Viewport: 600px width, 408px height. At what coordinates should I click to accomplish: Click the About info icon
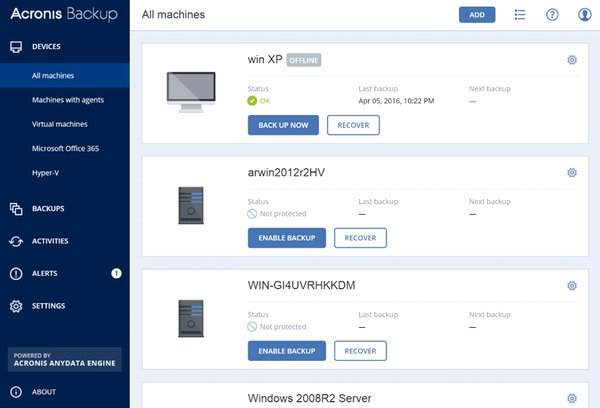point(16,392)
